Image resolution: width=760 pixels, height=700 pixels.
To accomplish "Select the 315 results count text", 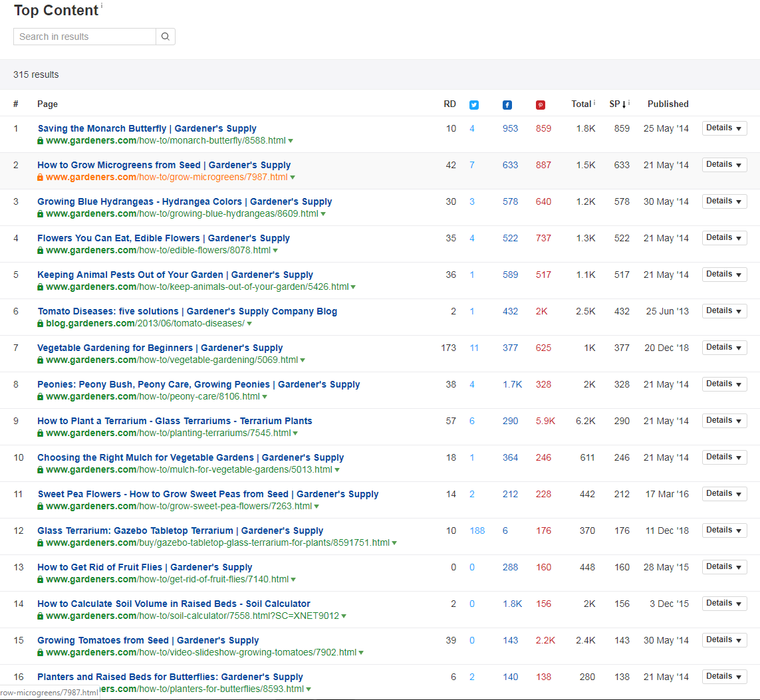I will (36, 74).
